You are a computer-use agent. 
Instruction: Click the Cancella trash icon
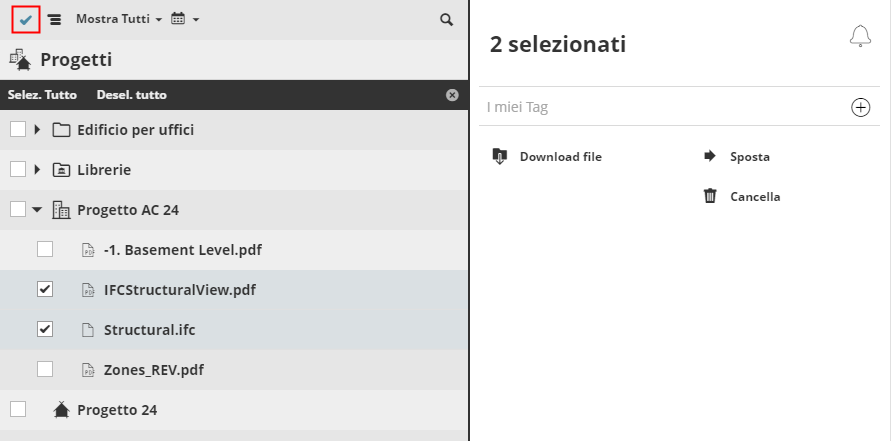(710, 196)
